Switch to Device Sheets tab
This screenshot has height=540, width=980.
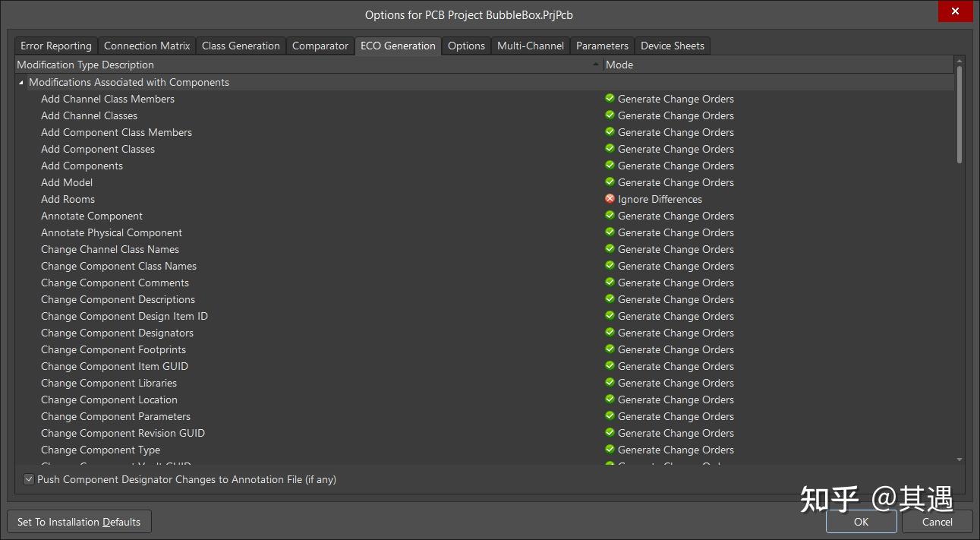(673, 46)
